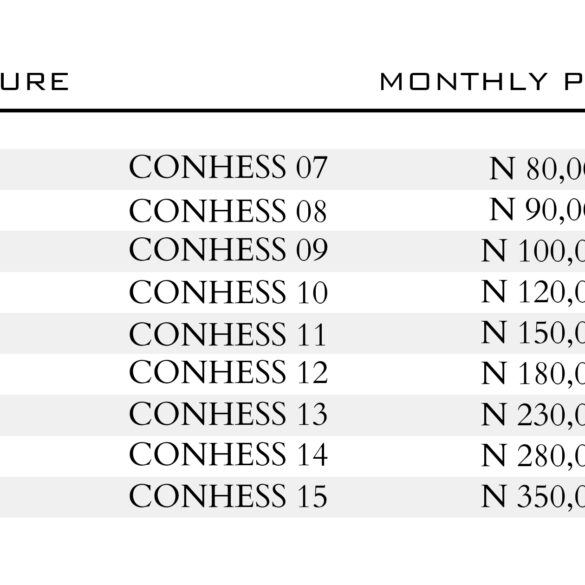Click the partial header ending in URE
585x585 pixels.
click(x=34, y=81)
